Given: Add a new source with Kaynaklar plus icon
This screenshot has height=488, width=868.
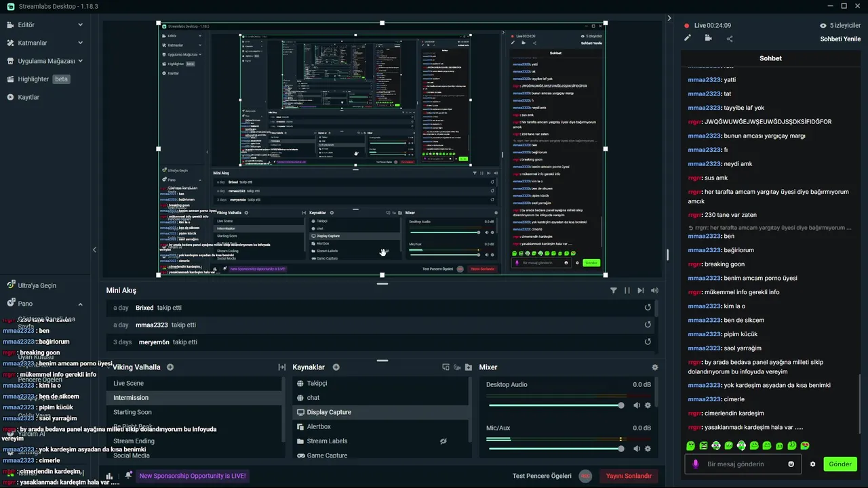Looking at the screenshot, I should click(x=336, y=367).
